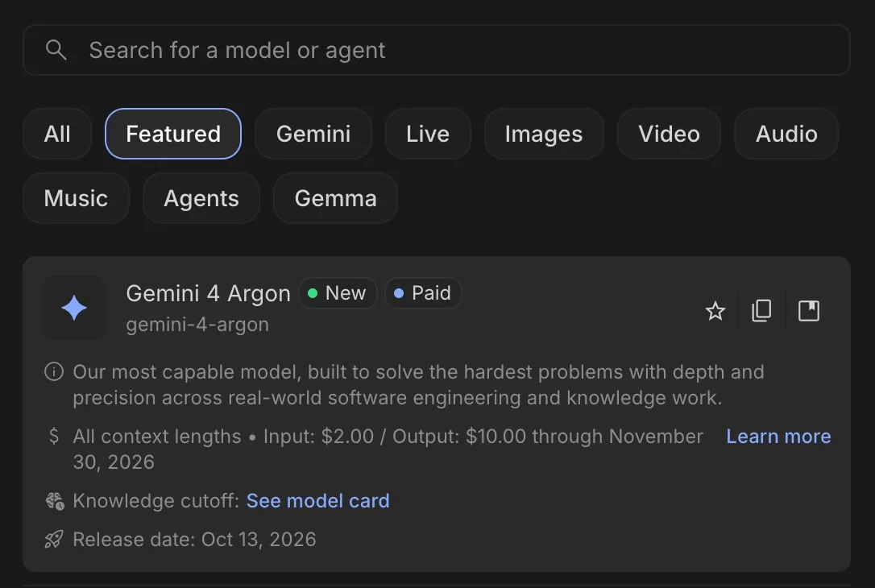
Task: Select the Featured filter chip
Action: pos(173,134)
